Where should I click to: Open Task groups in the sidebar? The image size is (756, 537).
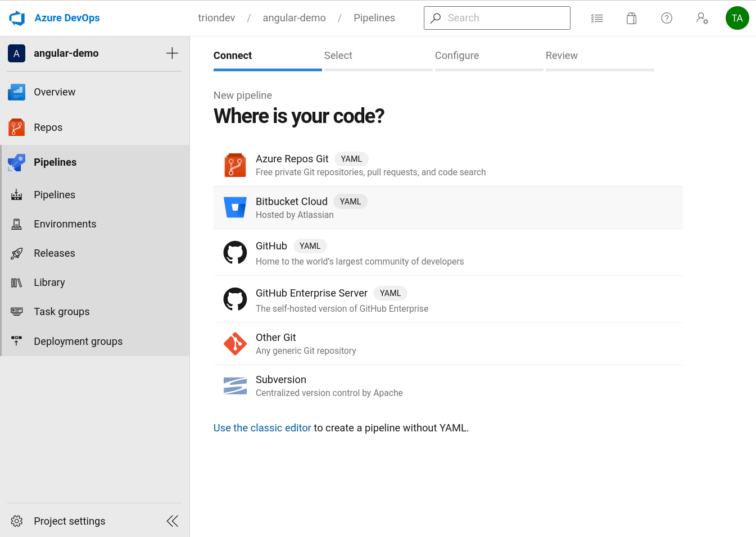coord(95,312)
